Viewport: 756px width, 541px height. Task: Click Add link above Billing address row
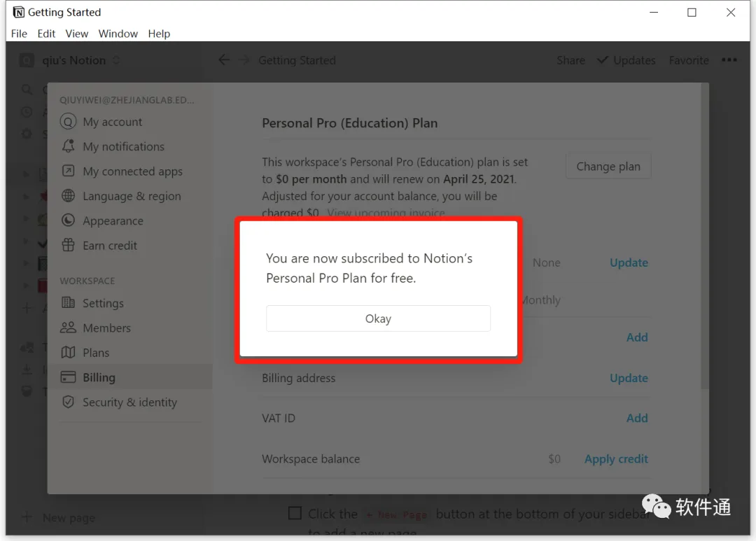[x=637, y=337]
